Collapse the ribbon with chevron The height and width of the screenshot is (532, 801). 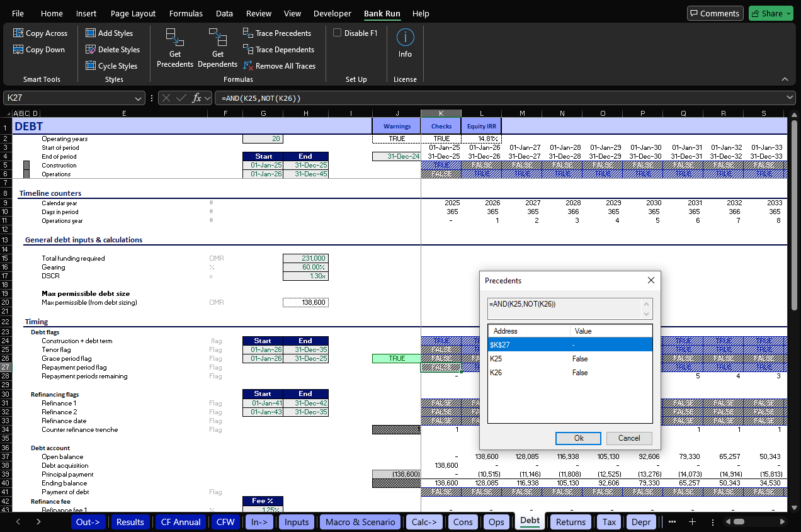tap(785, 79)
